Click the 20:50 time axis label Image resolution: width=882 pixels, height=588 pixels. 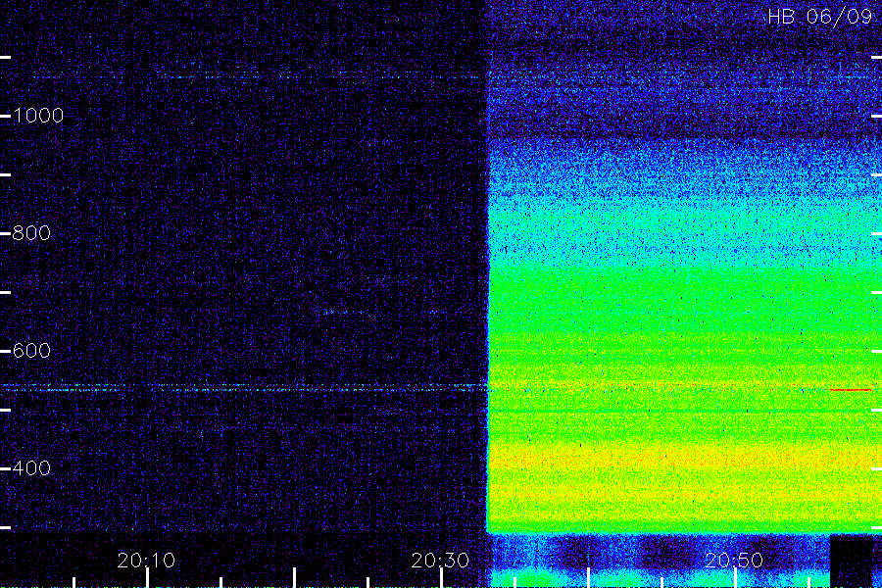click(734, 561)
